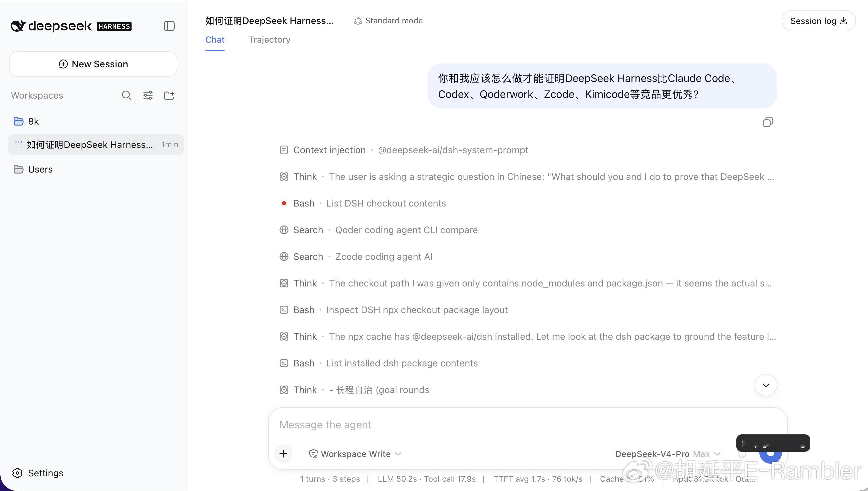Focus the Message the agent input

tap(528, 425)
